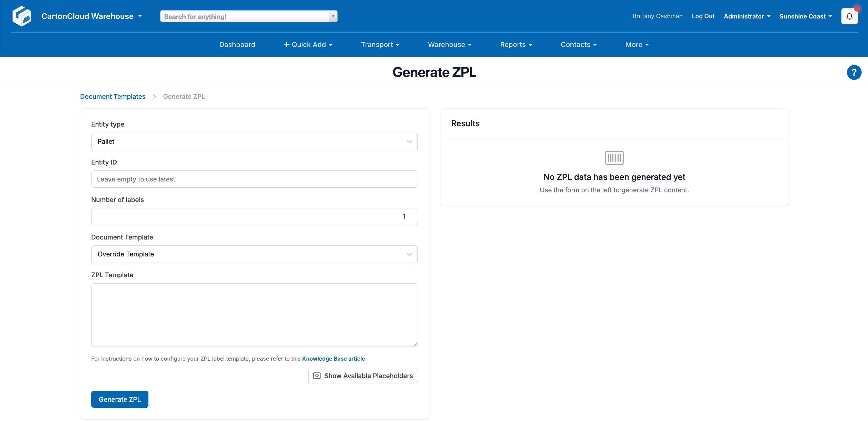Go to the Dashboard
The width and height of the screenshot is (868, 422).
(237, 44)
